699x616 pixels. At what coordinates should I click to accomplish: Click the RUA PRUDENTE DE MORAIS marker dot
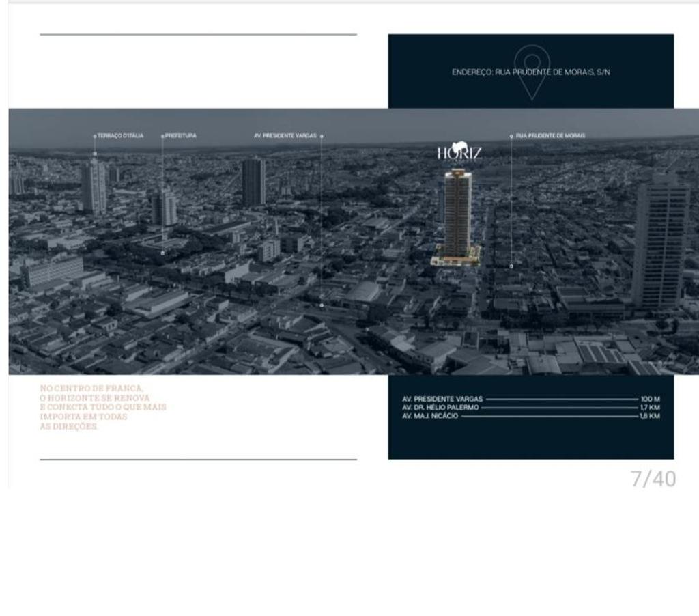point(511,135)
